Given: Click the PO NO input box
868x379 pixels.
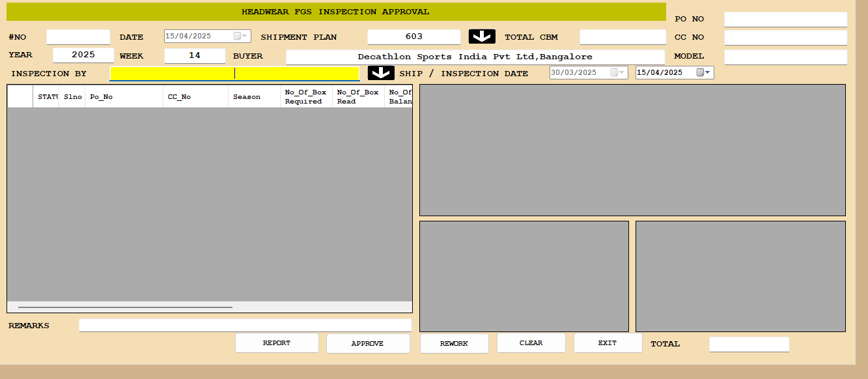Looking at the screenshot, I should 785,19.
